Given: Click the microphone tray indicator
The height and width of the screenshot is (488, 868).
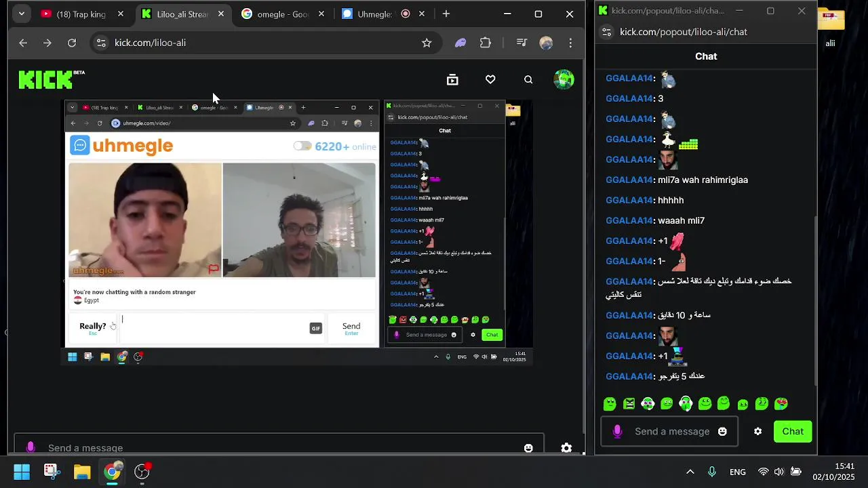Looking at the screenshot, I should coord(712,472).
